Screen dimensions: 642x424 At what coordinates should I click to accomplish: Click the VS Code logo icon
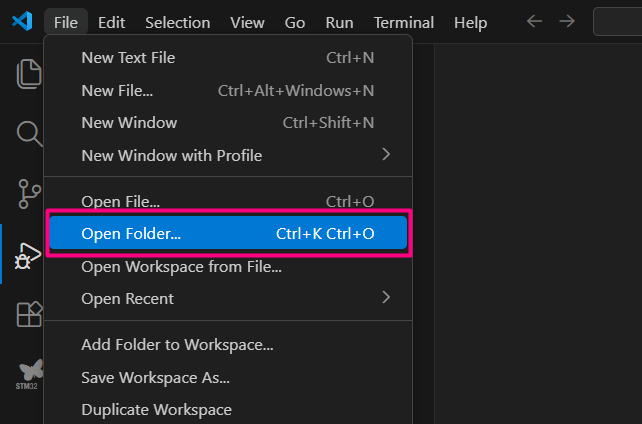click(x=22, y=21)
